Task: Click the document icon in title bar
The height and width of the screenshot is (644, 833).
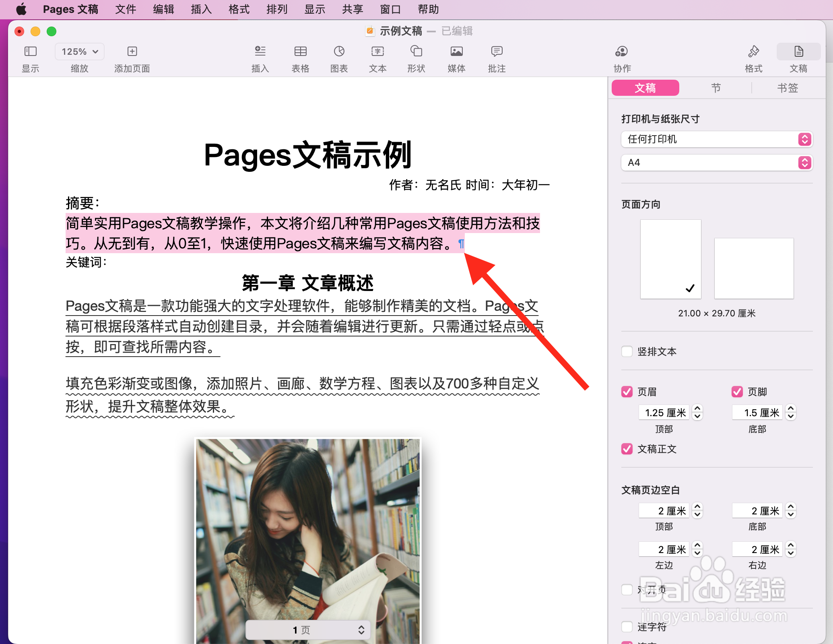Action: point(370,31)
